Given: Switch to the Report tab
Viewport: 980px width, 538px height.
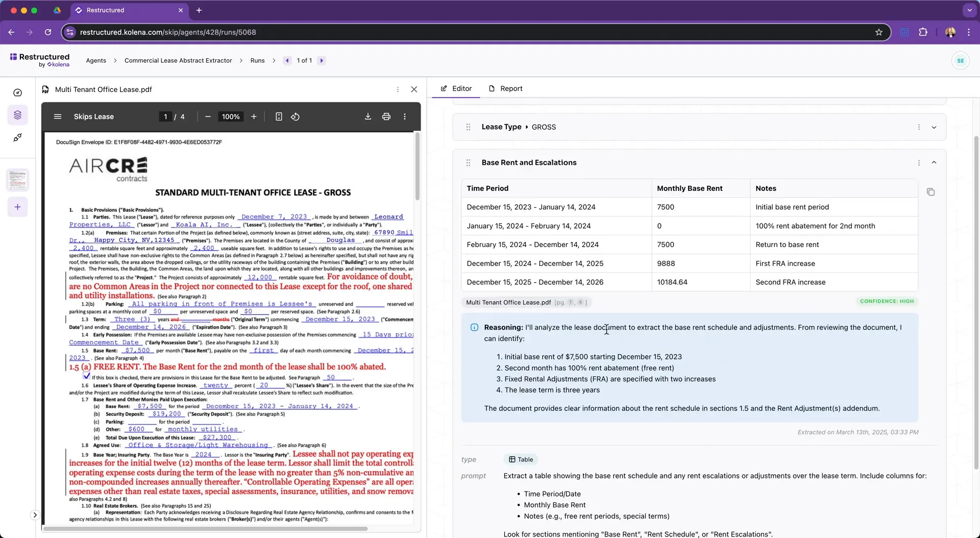Looking at the screenshot, I should tap(505, 88).
